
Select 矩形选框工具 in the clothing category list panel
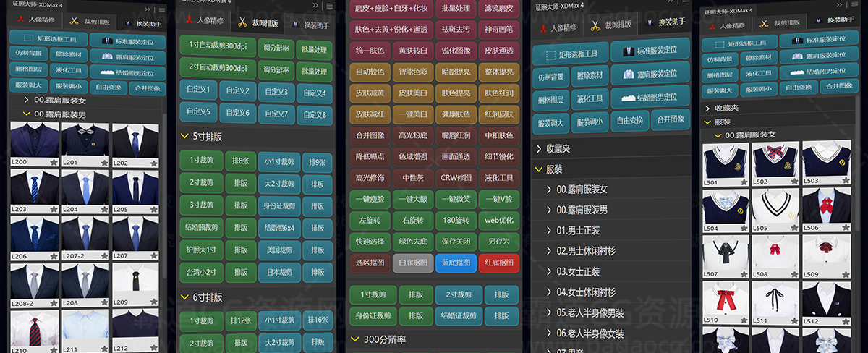tap(569, 53)
